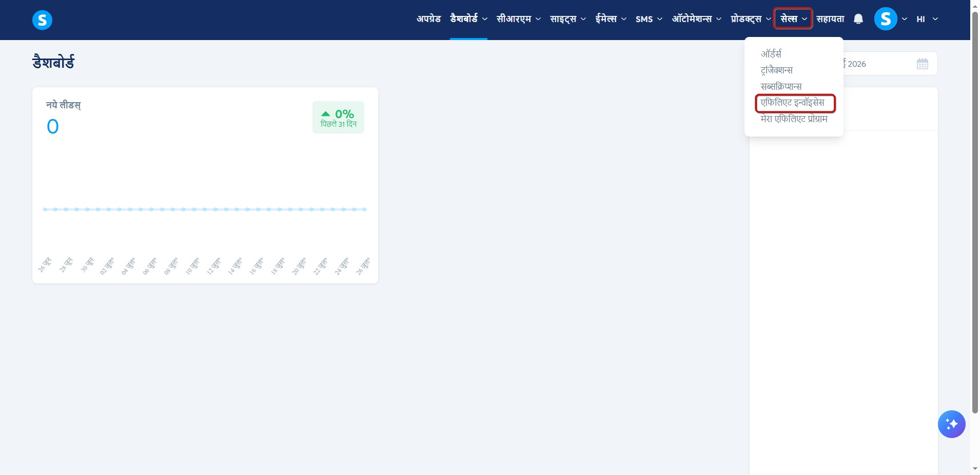The height and width of the screenshot is (475, 980).
Task: Open the सहायता help link
Action: pos(830,19)
